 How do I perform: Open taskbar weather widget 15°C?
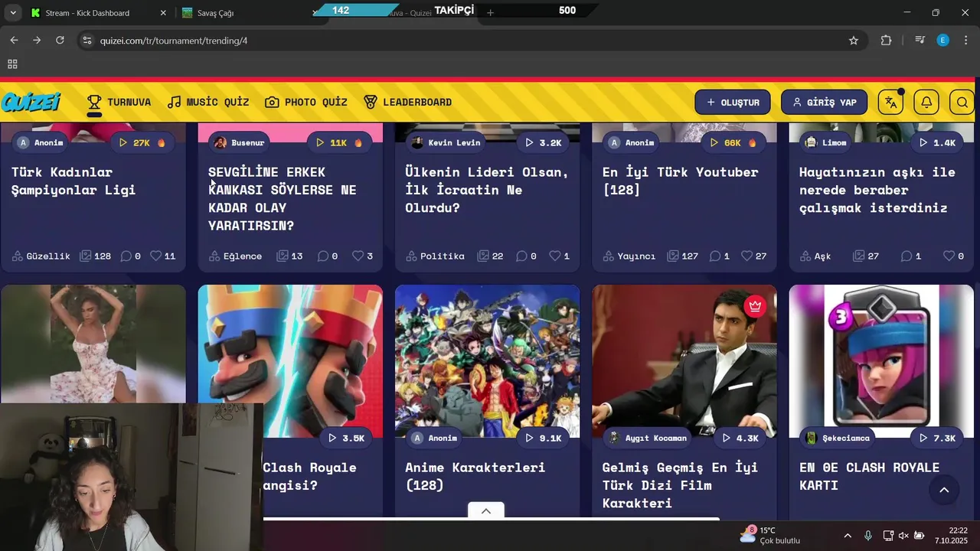pos(769,535)
